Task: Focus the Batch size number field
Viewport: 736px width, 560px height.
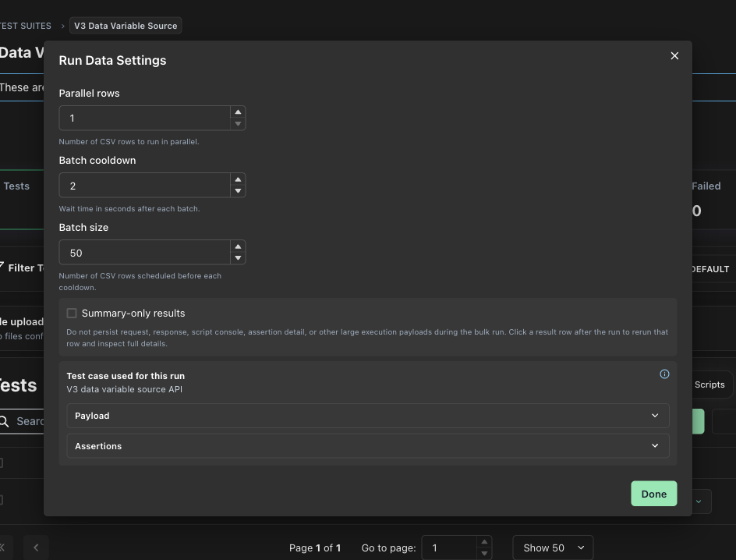Action: (144, 252)
